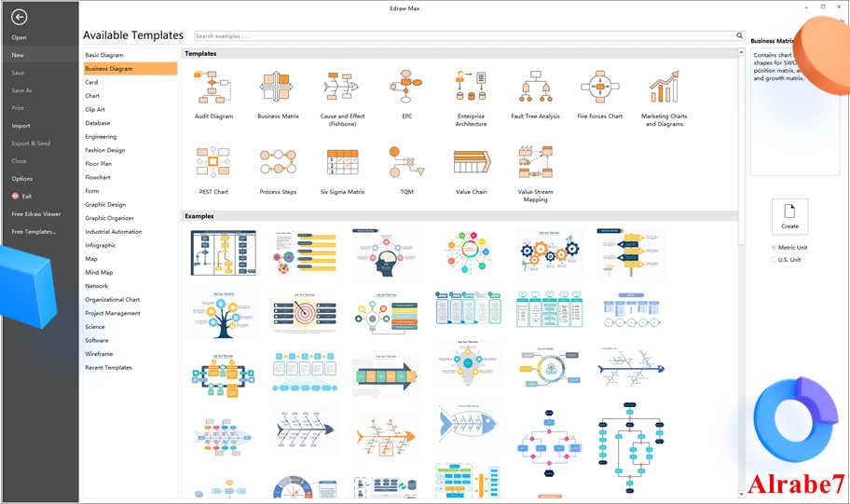
Task: Select the Clip Art category
Action: click(x=95, y=110)
